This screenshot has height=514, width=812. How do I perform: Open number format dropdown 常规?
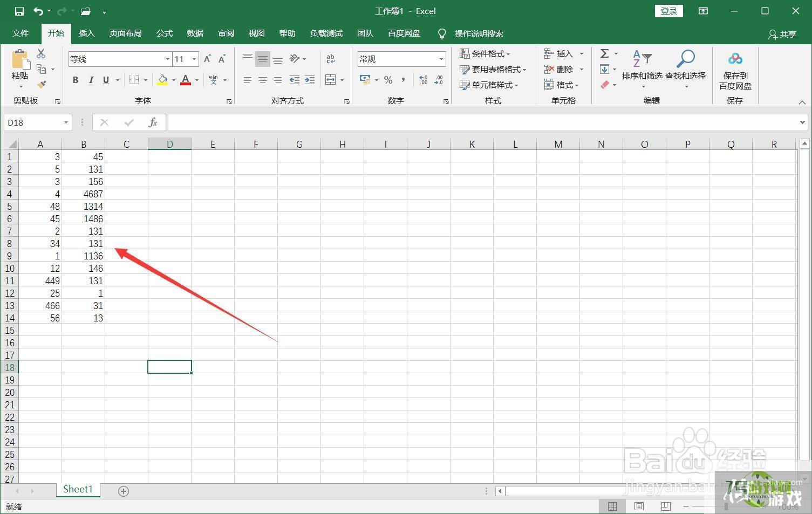(x=441, y=59)
